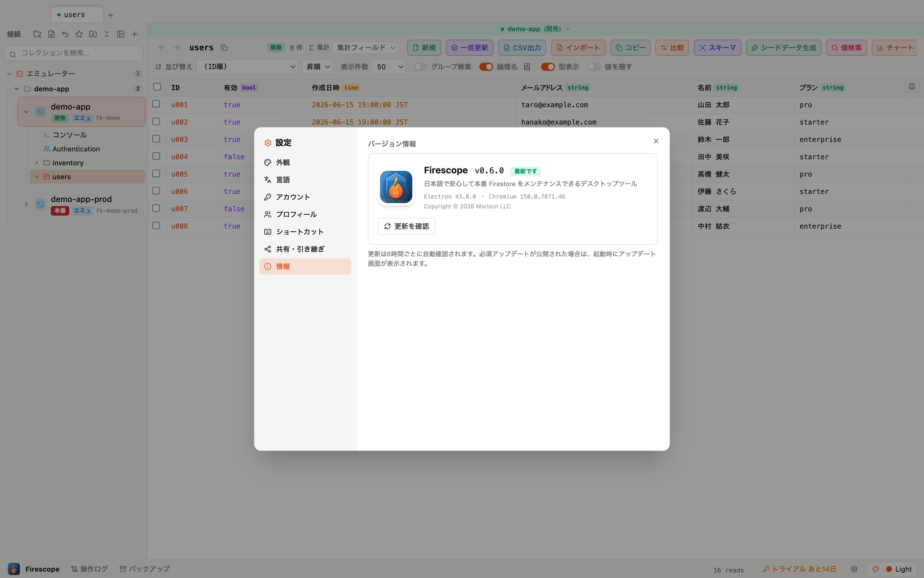Image resolution: width=924 pixels, height=578 pixels.
Task: Click the folder search icon in sidebar toolbar
Action: pos(37,34)
